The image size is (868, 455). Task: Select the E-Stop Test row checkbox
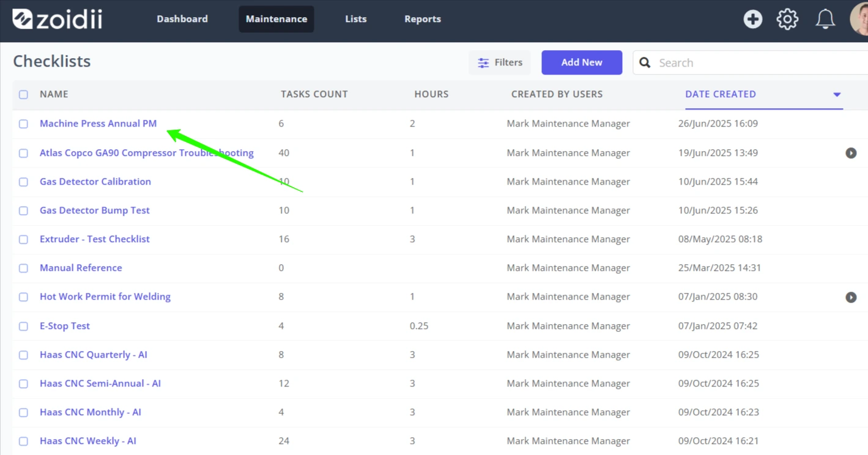23,326
